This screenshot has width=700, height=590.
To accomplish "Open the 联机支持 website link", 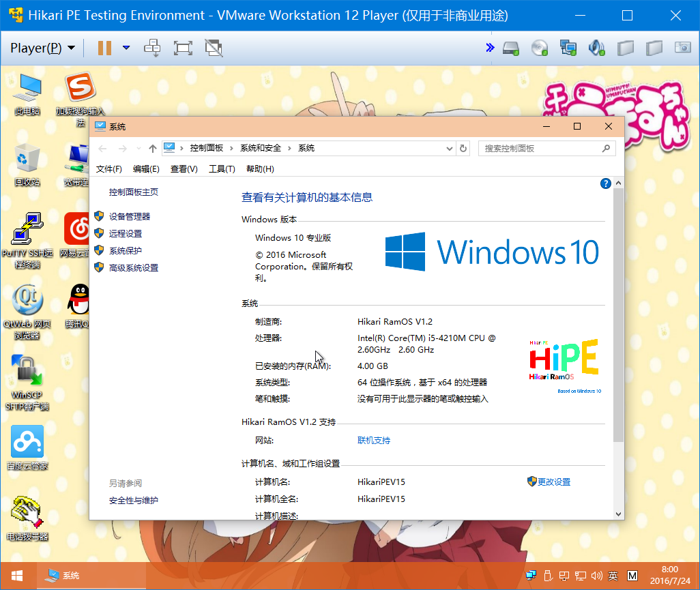I will click(x=374, y=441).
